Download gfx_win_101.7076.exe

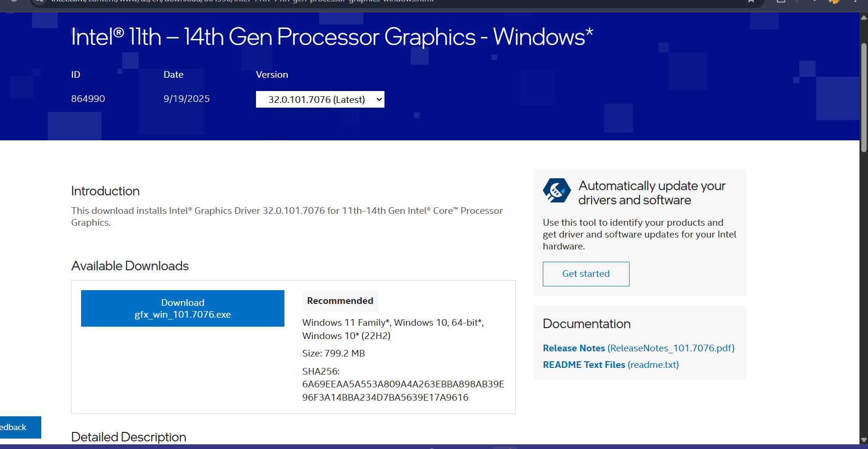183,309
